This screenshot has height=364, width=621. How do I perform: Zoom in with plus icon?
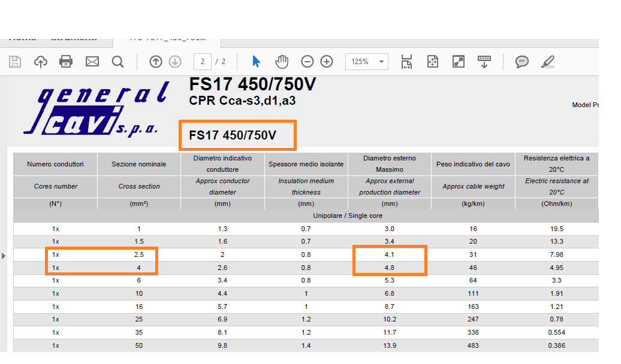point(326,62)
